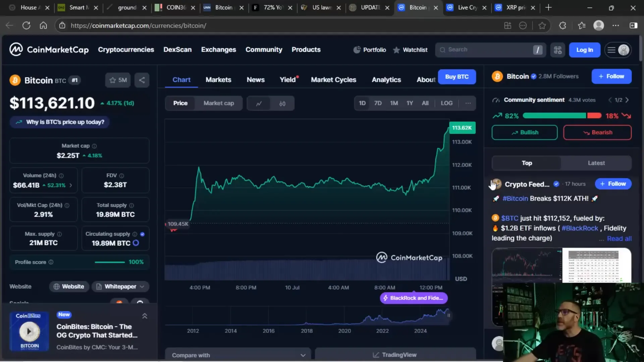This screenshot has width=644, height=362.
Task: Click the Vol/Mkt Cap info icon
Action: (x=67, y=205)
